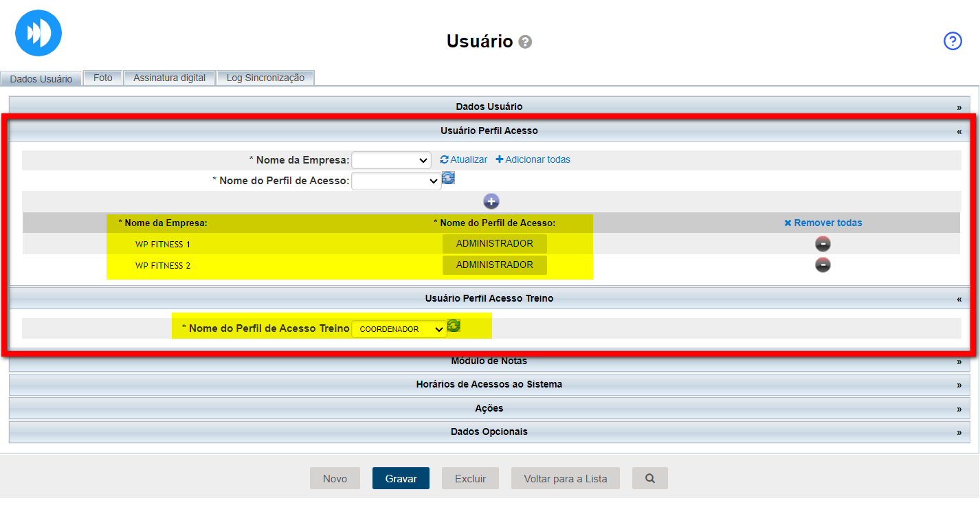Click the gray help icon beside Usuário title

tap(525, 42)
